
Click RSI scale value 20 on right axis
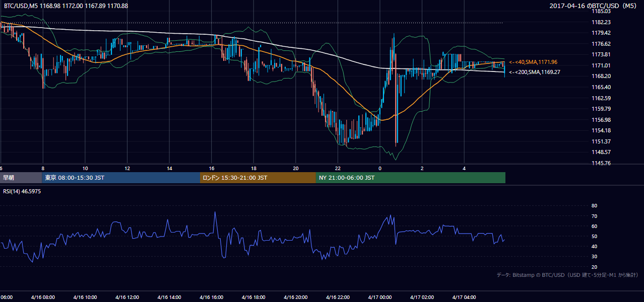[594, 267]
